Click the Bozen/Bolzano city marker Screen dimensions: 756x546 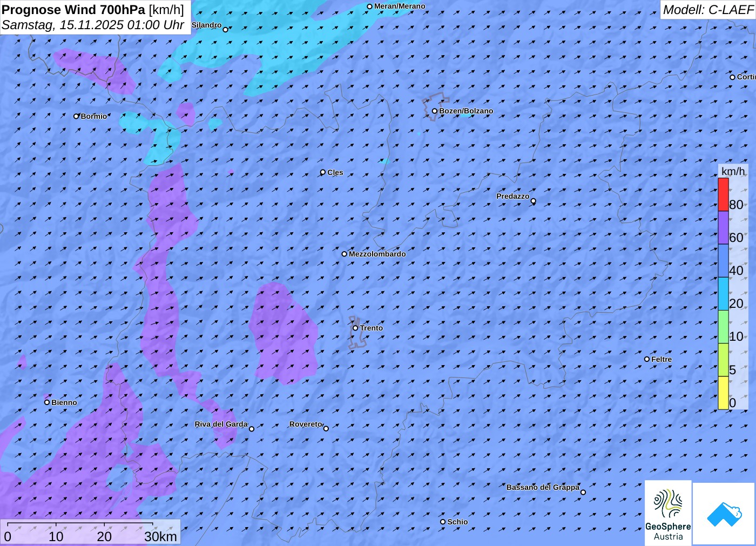pyautogui.click(x=435, y=111)
